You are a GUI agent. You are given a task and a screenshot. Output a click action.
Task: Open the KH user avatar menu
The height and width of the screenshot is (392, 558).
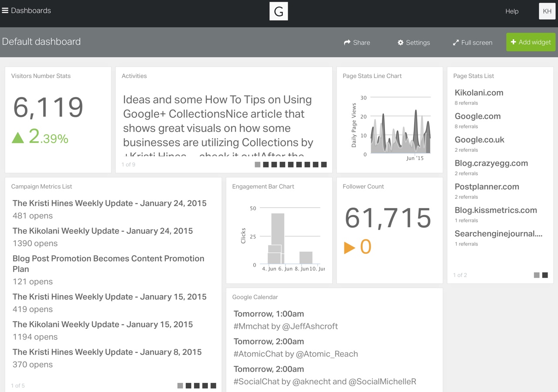pyautogui.click(x=547, y=11)
